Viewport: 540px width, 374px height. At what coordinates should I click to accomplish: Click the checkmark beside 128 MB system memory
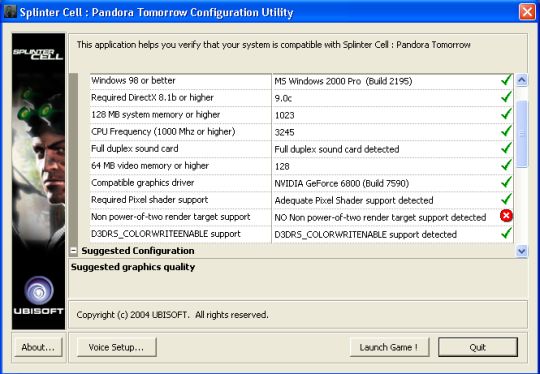(x=506, y=114)
